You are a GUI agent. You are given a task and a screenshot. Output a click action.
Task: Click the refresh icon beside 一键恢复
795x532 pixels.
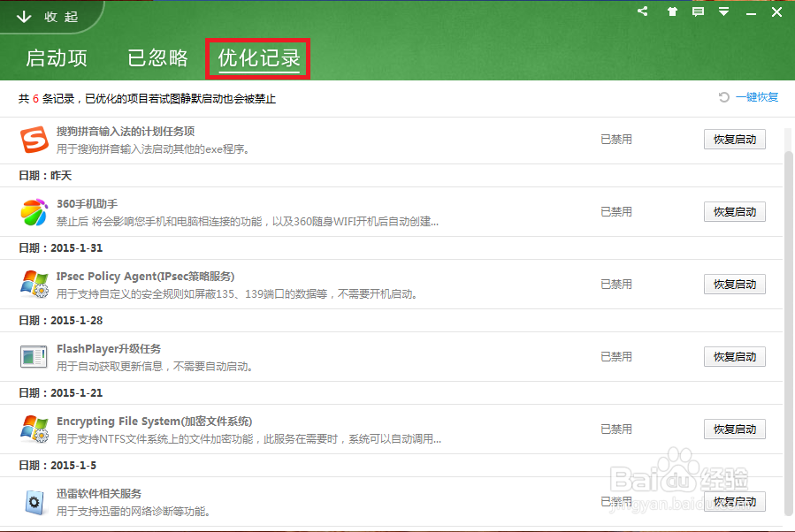pos(724,97)
